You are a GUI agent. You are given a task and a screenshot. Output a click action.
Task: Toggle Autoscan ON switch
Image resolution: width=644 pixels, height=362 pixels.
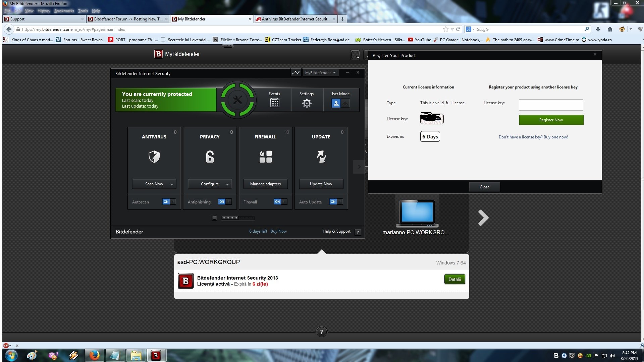coord(169,202)
